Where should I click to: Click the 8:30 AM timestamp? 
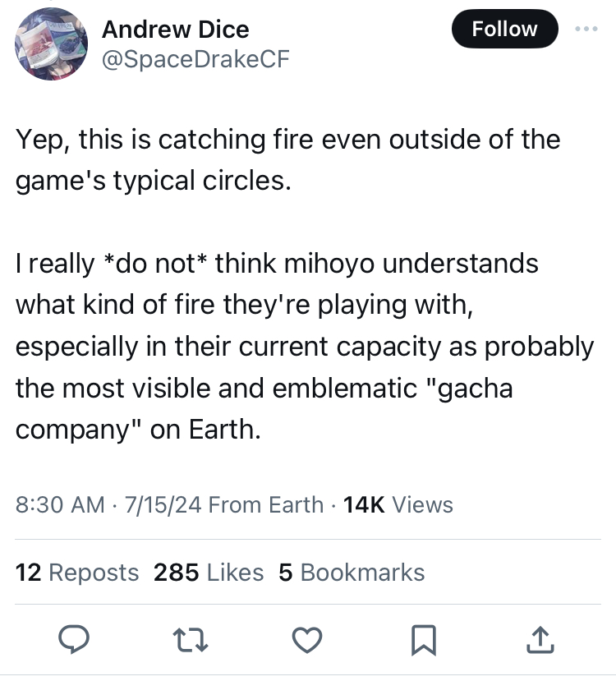click(x=60, y=504)
